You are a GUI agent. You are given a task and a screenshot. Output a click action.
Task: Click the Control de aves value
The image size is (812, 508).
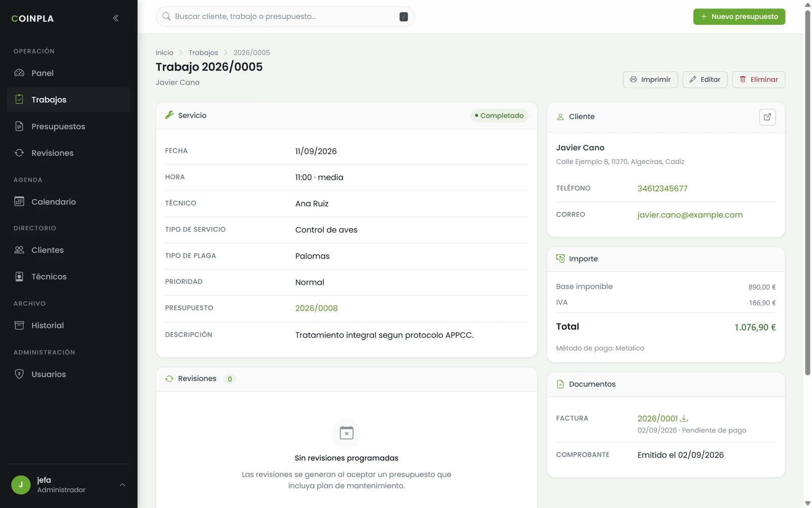[x=326, y=230]
